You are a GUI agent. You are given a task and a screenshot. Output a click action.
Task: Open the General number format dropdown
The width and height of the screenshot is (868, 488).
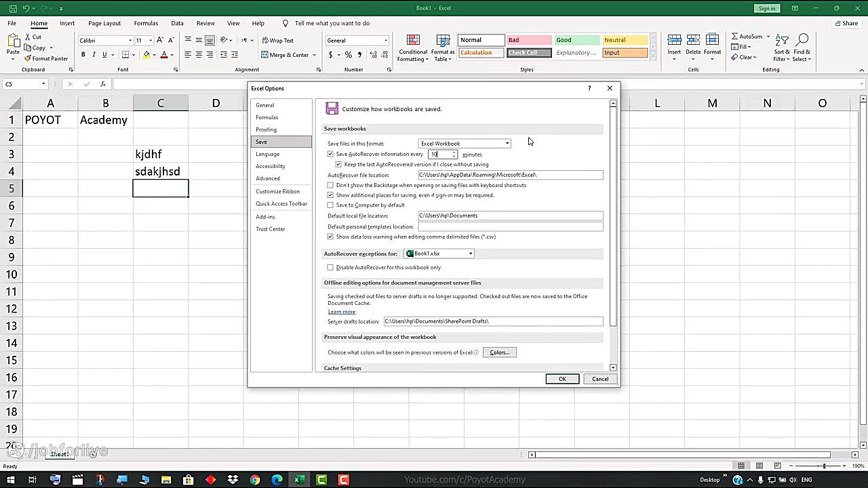click(386, 41)
